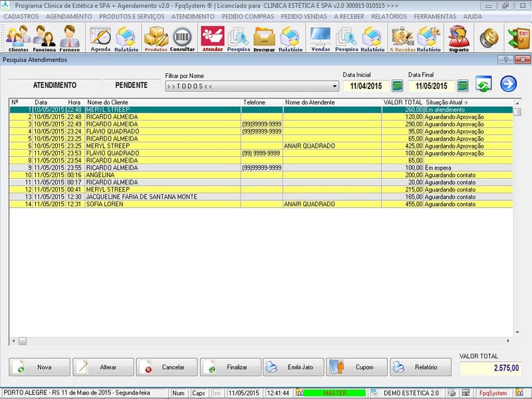Select row 10 ANGELINA
532x399 pixels.
click(x=261, y=175)
